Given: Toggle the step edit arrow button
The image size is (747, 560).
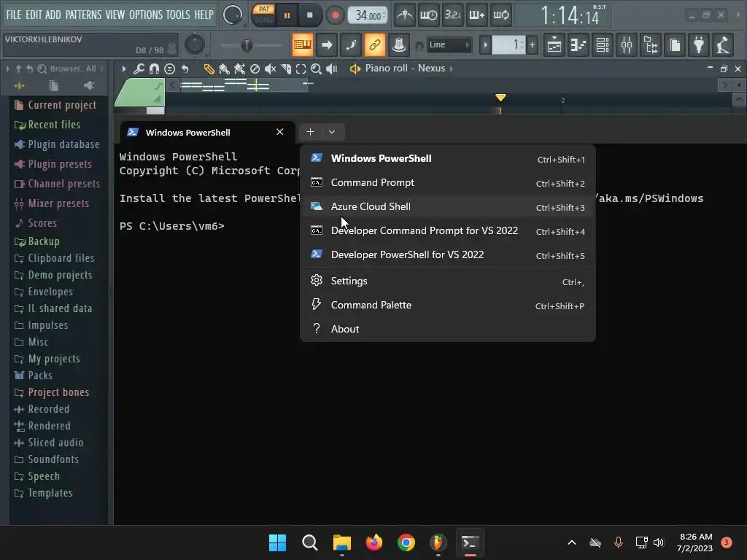Looking at the screenshot, I should click(327, 45).
